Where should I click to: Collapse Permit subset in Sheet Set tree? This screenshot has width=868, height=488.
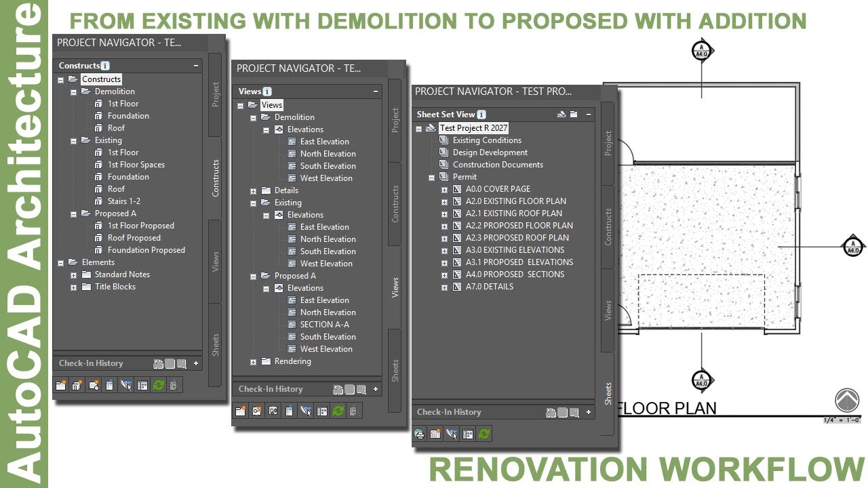click(x=432, y=177)
